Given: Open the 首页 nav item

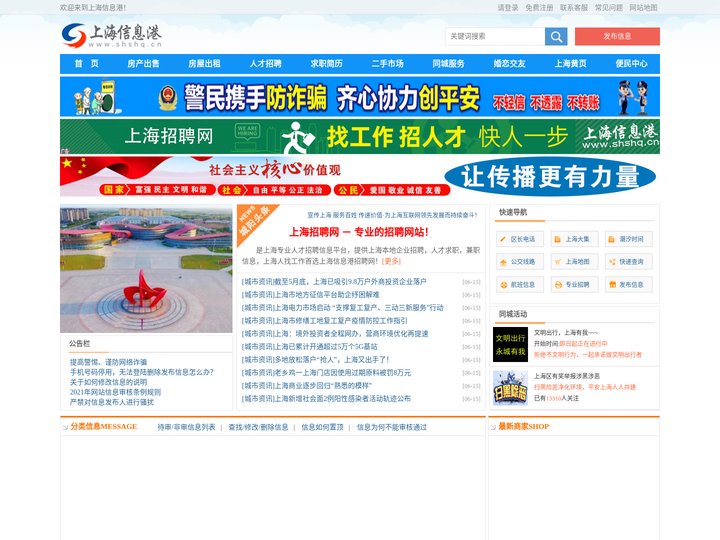Looking at the screenshot, I should pos(87,64).
